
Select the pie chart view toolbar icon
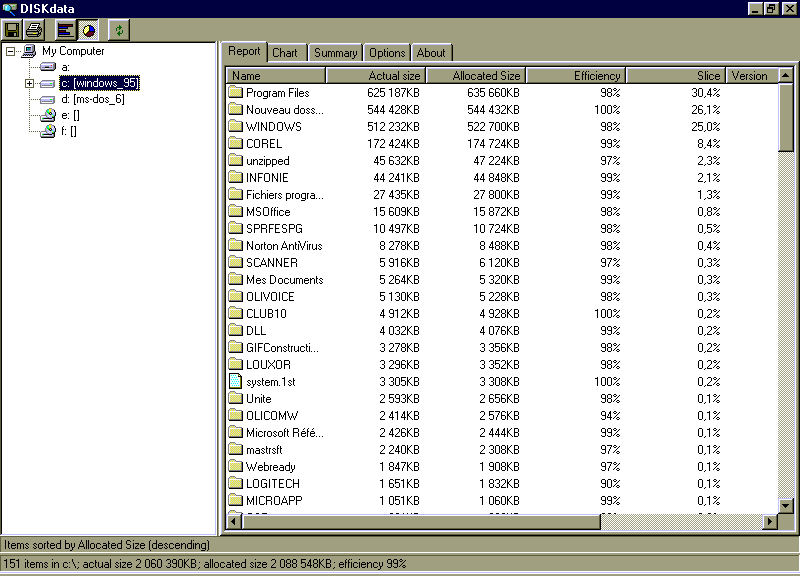pyautogui.click(x=88, y=31)
